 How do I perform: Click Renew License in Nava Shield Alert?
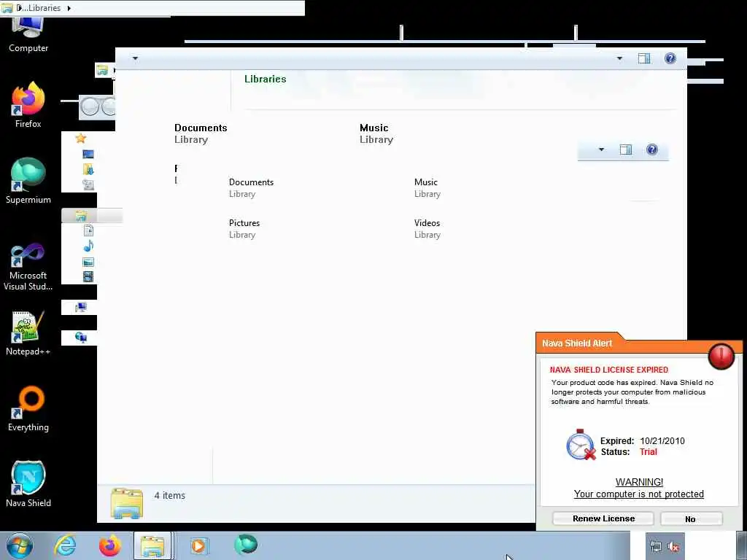(x=603, y=518)
